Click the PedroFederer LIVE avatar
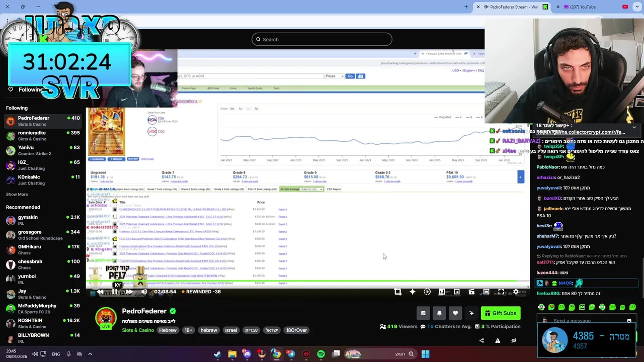Image resolution: width=644 pixels, height=362 pixels. (106, 318)
